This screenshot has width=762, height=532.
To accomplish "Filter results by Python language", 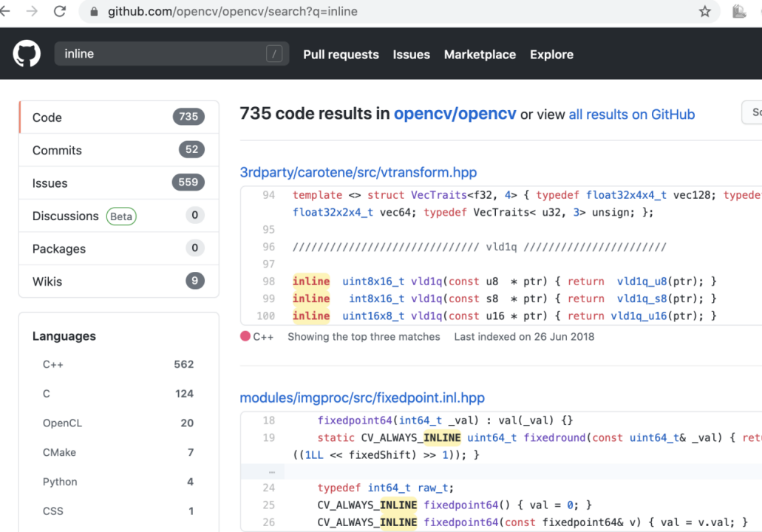I will (118, 482).
